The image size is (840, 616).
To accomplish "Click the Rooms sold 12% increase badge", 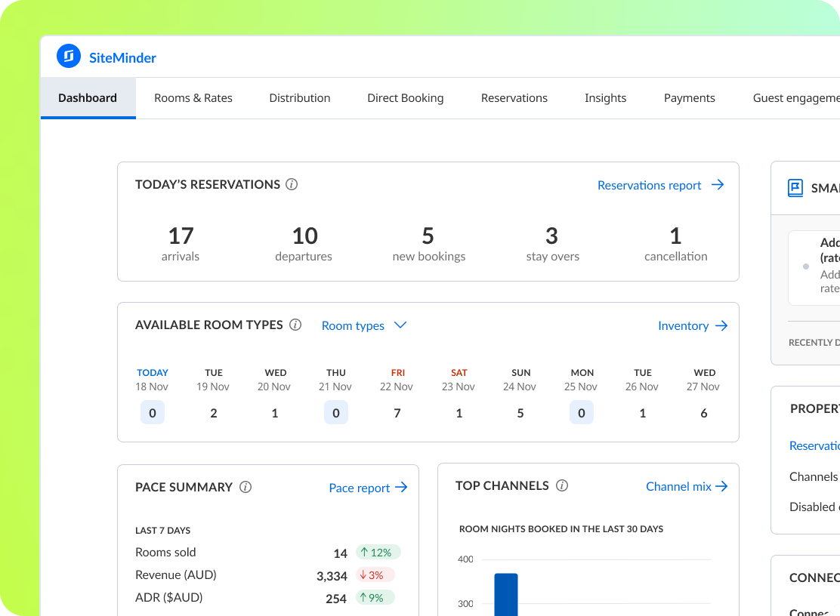I will [378, 553].
